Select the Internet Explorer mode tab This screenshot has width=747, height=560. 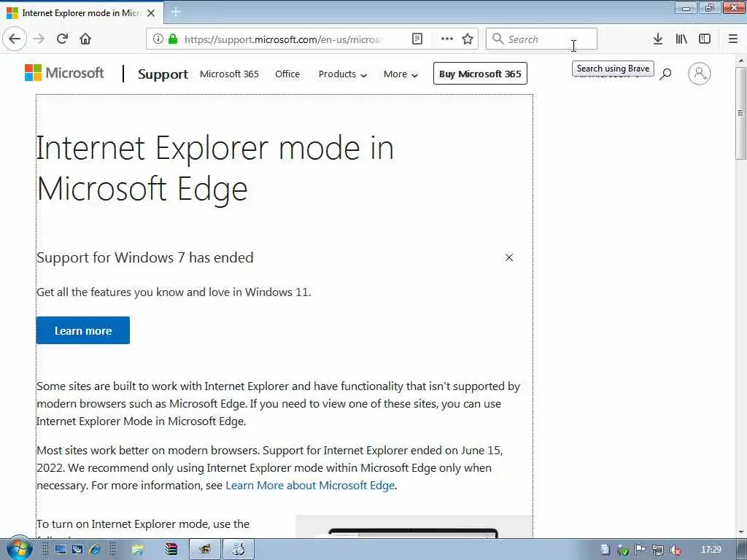point(81,13)
